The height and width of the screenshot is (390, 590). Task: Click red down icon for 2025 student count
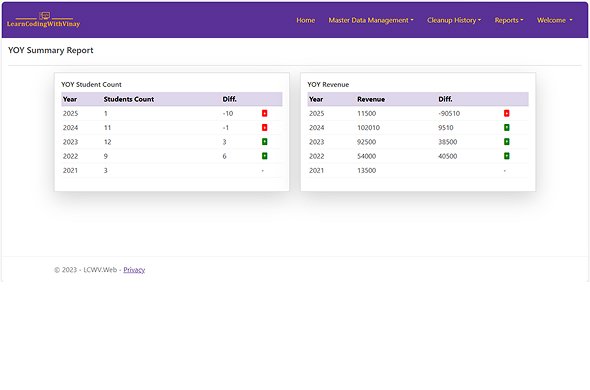pos(265,113)
